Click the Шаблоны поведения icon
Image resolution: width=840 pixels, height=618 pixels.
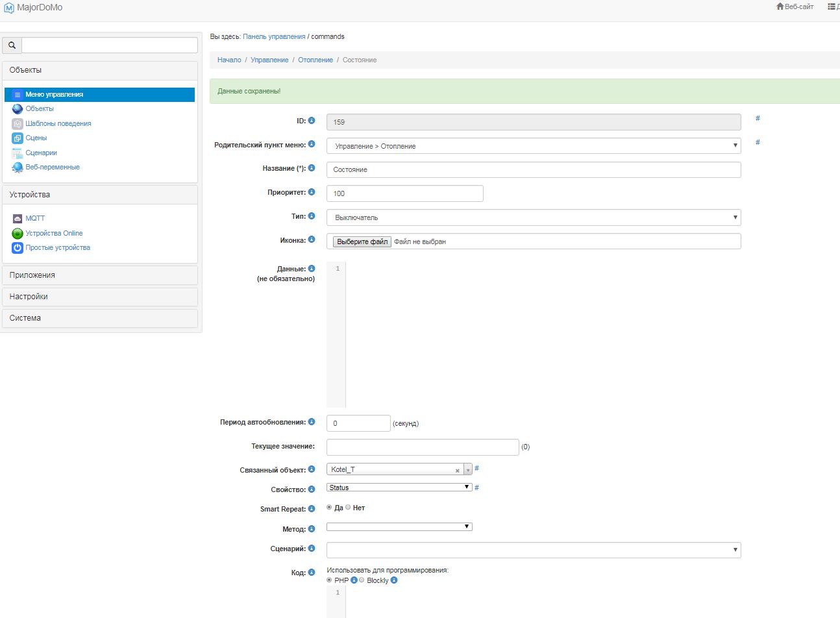18,123
